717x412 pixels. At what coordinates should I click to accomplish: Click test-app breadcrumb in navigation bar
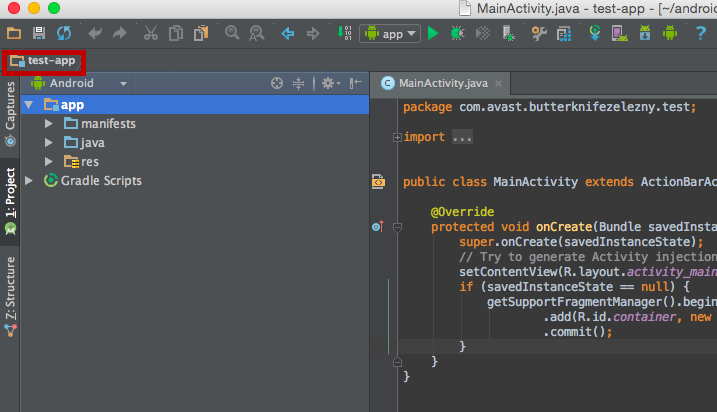click(43, 61)
